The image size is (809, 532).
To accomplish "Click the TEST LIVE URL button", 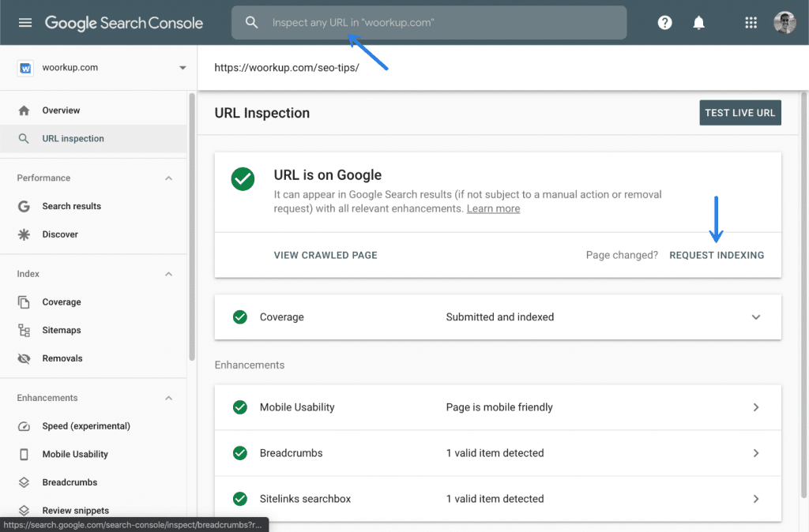I will tap(739, 113).
